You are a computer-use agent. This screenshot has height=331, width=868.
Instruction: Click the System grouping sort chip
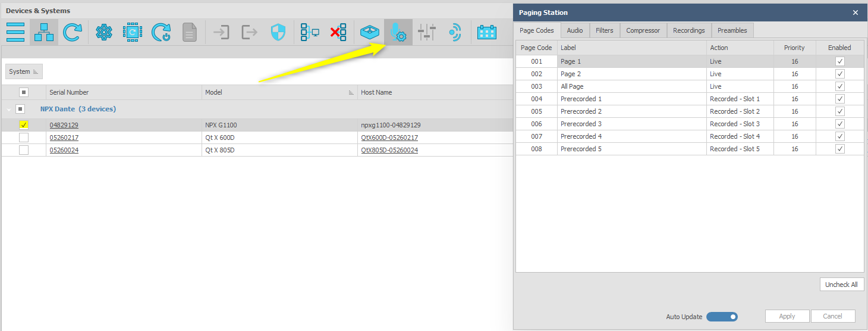24,71
